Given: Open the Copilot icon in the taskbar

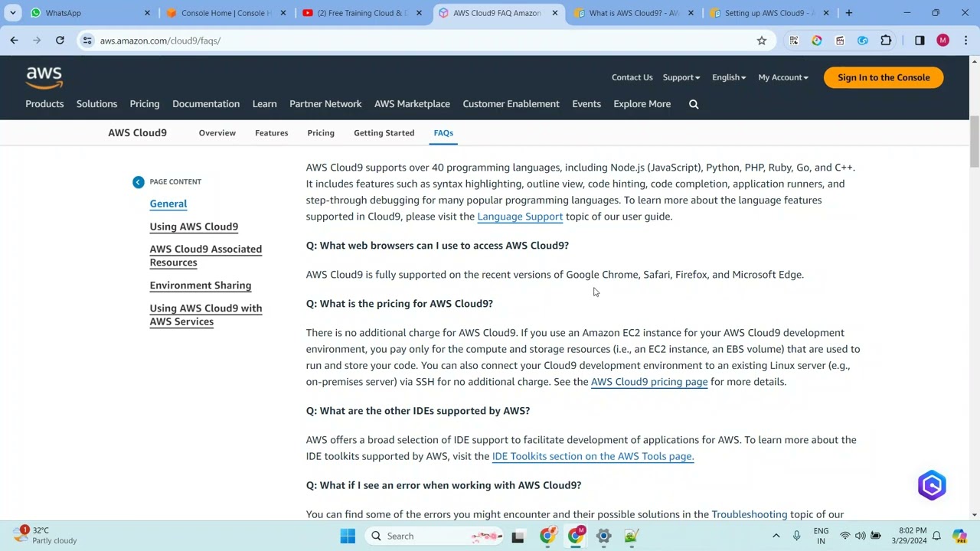Looking at the screenshot, I should [959, 536].
